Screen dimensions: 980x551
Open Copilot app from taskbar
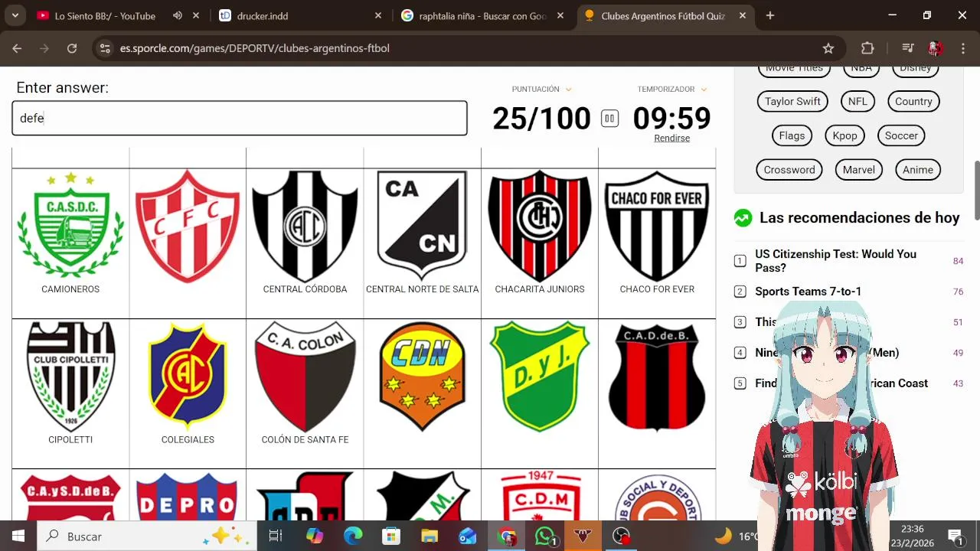315,536
